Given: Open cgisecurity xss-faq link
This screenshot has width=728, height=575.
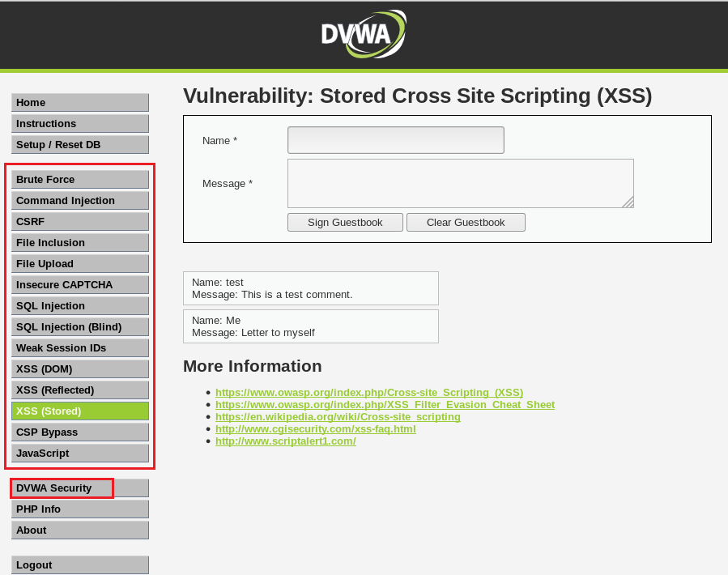Looking at the screenshot, I should (x=316, y=428).
